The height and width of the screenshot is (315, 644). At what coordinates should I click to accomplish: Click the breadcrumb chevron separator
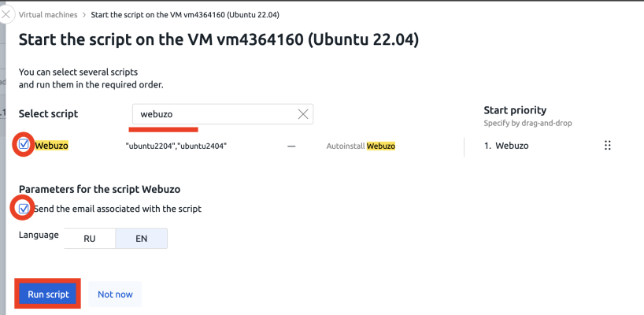click(x=83, y=15)
